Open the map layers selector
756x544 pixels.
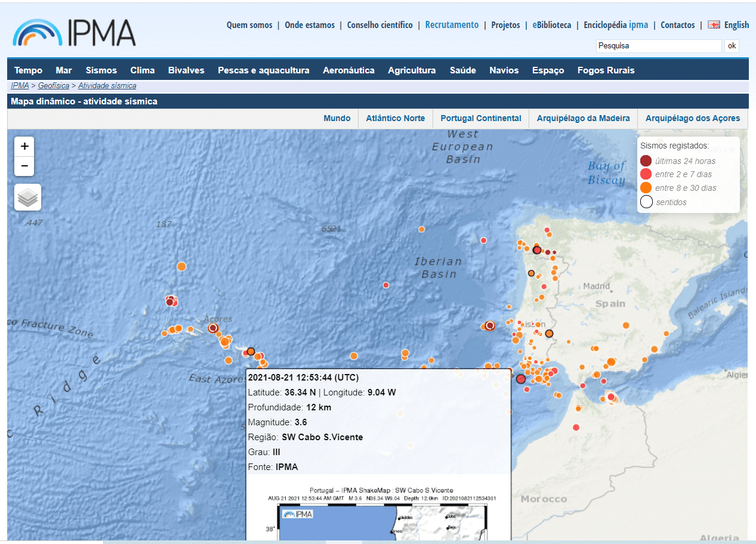tap(27, 197)
